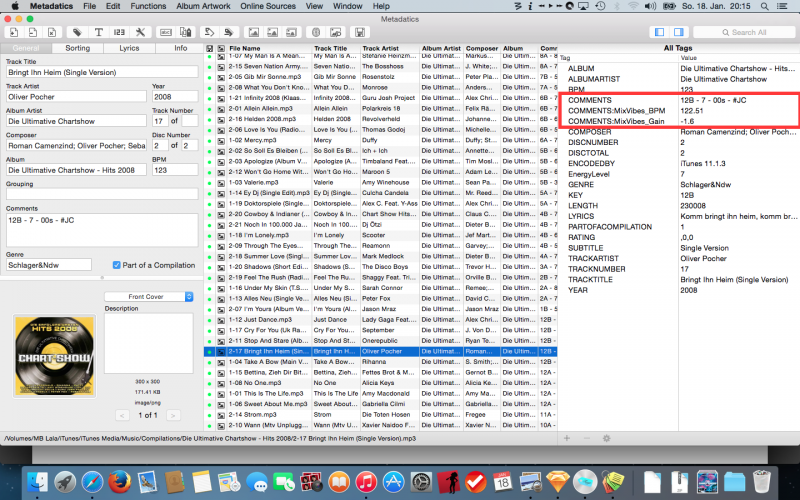800x500 pixels.
Task: Click the Chart Show album cover thumbnail
Action: pos(55,356)
